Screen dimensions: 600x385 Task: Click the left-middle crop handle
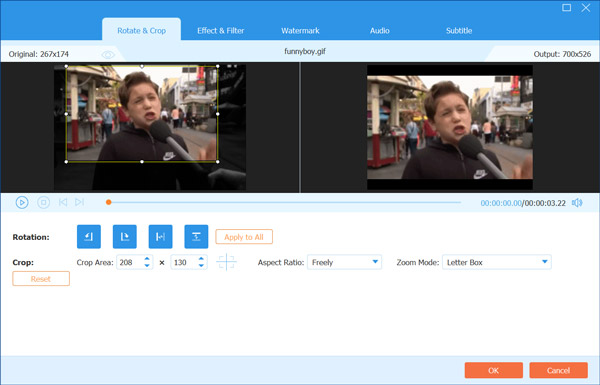click(x=66, y=114)
